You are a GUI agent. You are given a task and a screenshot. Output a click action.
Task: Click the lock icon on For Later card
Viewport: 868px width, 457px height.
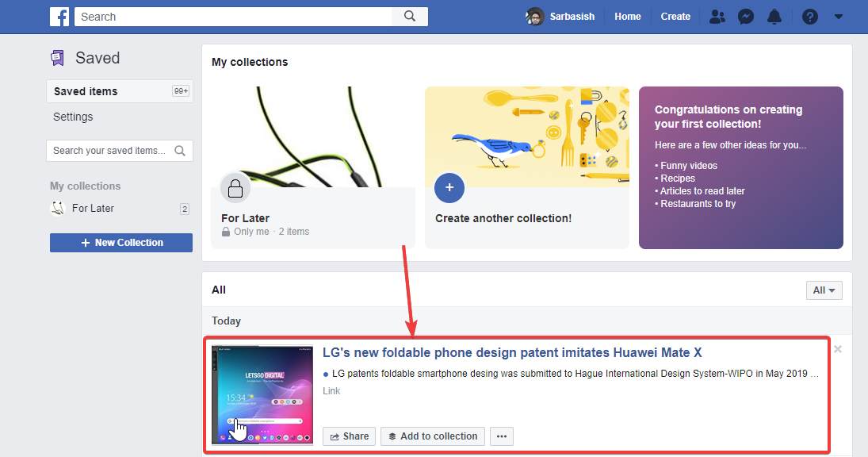[235, 188]
